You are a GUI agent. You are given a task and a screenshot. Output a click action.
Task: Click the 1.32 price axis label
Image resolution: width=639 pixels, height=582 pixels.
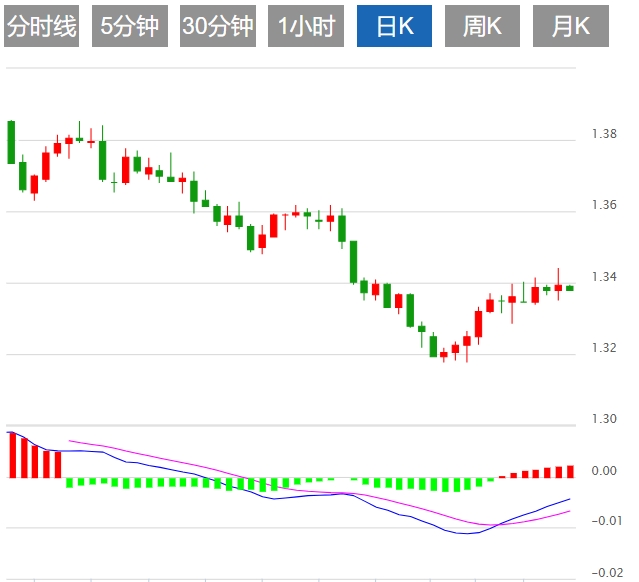tap(603, 348)
